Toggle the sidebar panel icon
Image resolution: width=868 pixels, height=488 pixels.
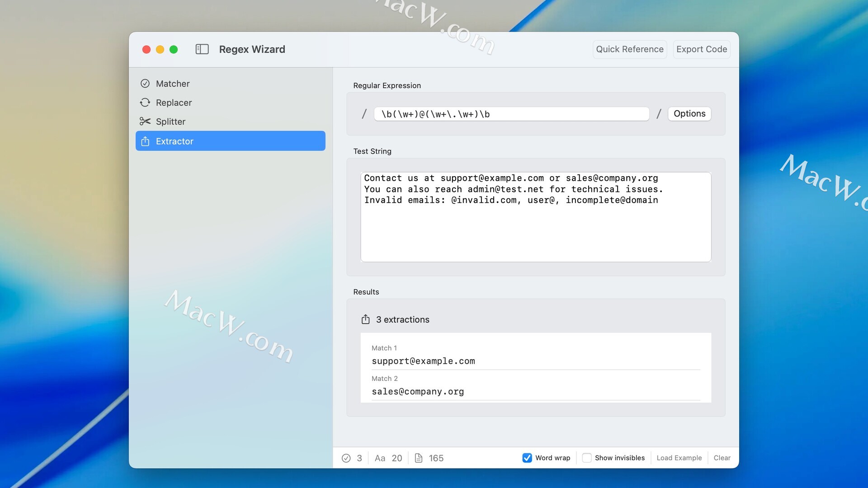(x=202, y=49)
